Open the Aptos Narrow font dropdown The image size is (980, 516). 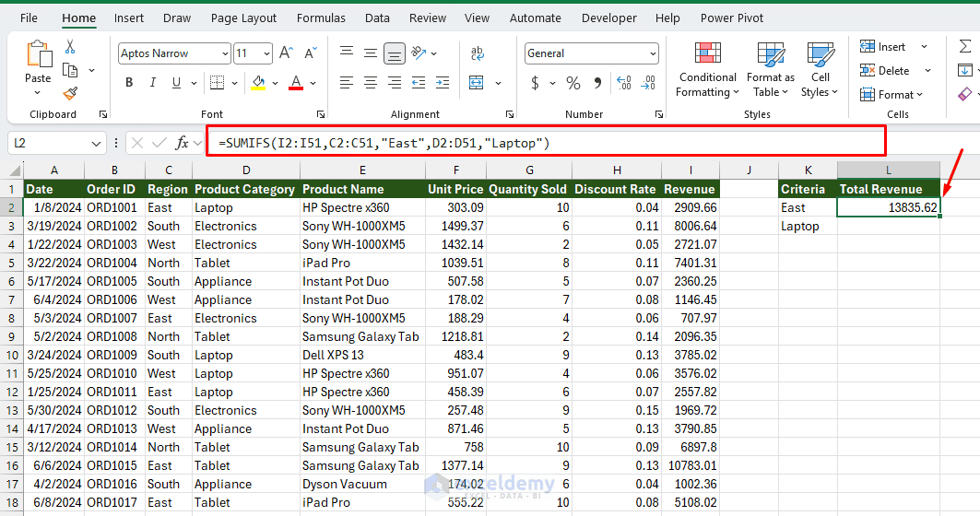[x=225, y=53]
